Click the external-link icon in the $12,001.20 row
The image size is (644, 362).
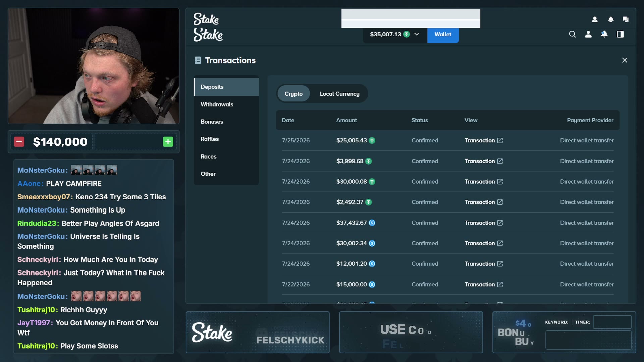pos(500,264)
